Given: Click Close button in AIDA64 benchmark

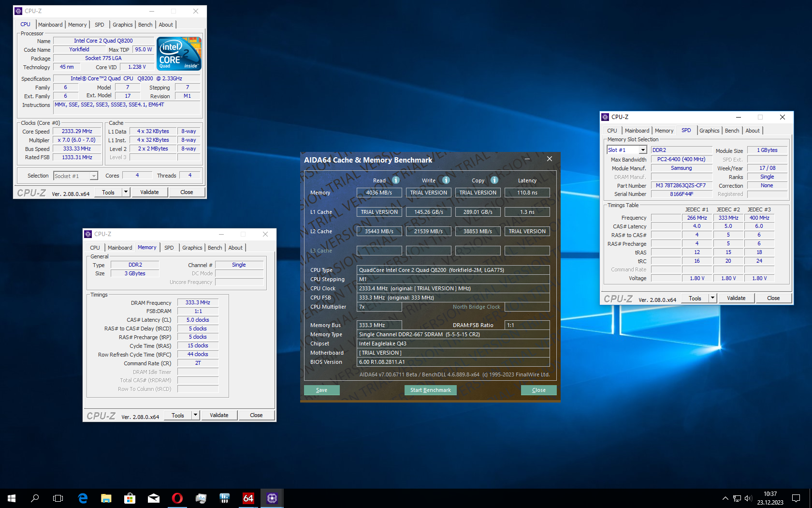Looking at the screenshot, I should pyautogui.click(x=538, y=390).
